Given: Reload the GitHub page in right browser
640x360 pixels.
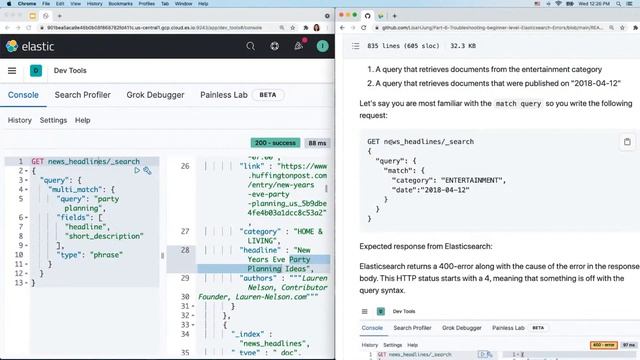Looking at the screenshot, I should click(x=364, y=28).
